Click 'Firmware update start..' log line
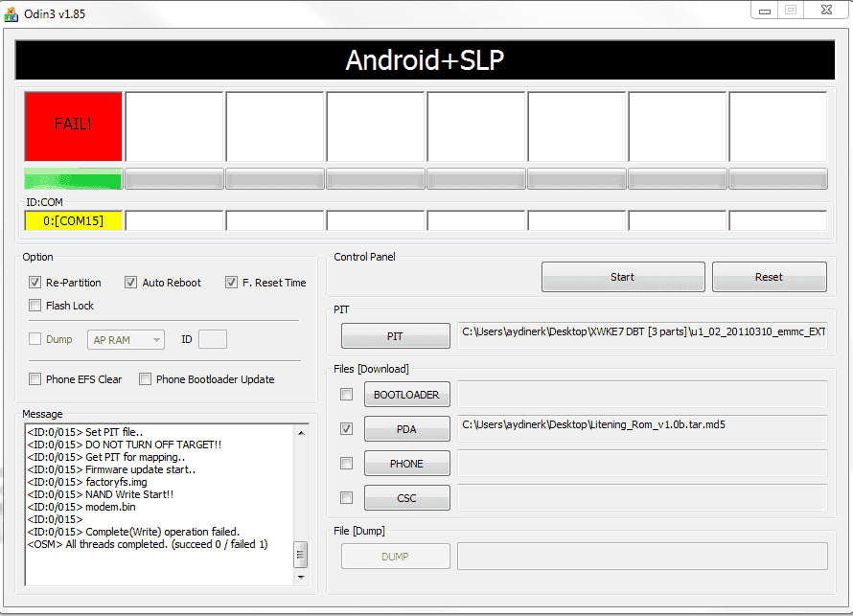Image resolution: width=853 pixels, height=616 pixels. (111, 469)
